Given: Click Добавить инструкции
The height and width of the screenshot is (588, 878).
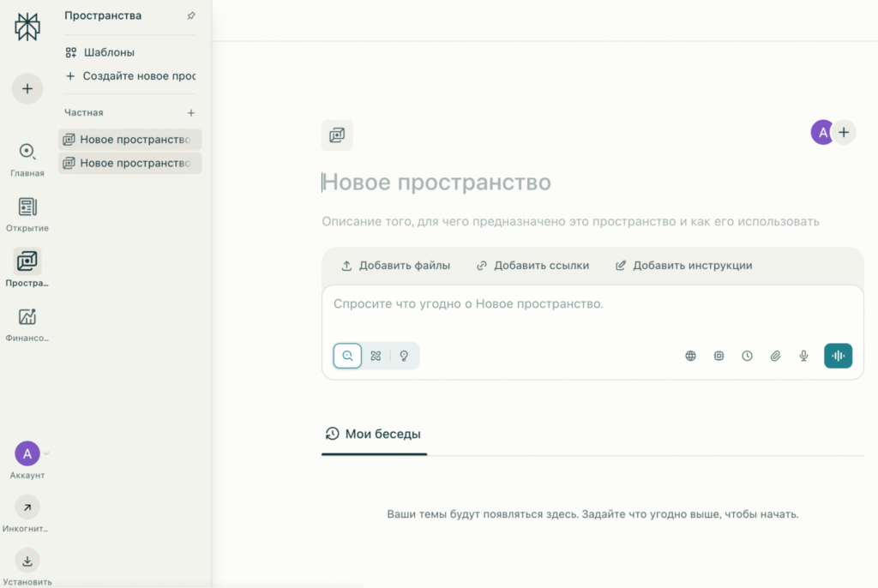Looking at the screenshot, I should tap(684, 266).
